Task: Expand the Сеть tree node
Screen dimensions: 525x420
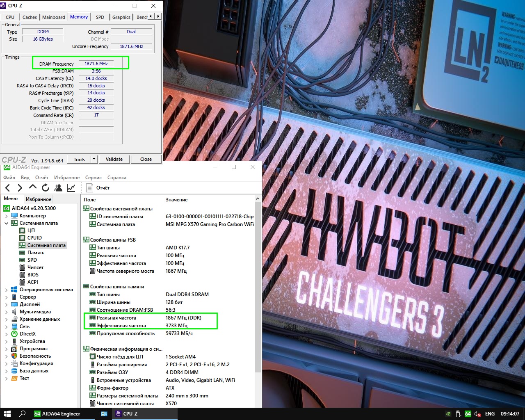Action: (6, 326)
